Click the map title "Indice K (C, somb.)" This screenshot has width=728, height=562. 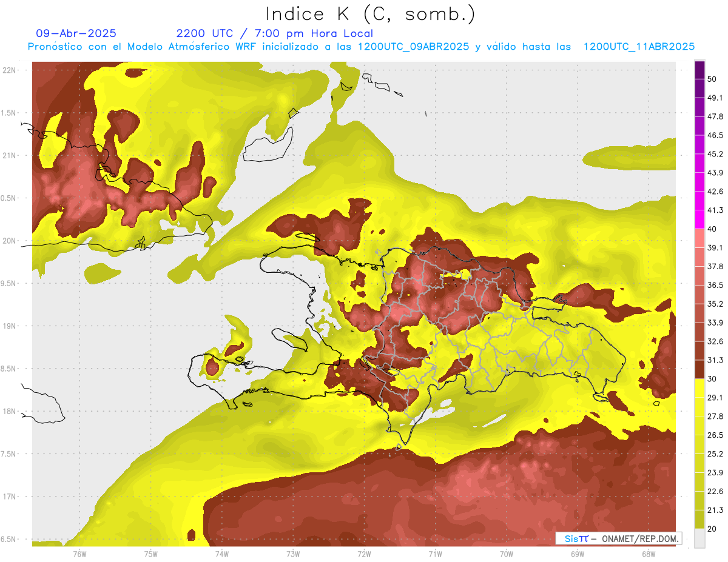[371, 14]
